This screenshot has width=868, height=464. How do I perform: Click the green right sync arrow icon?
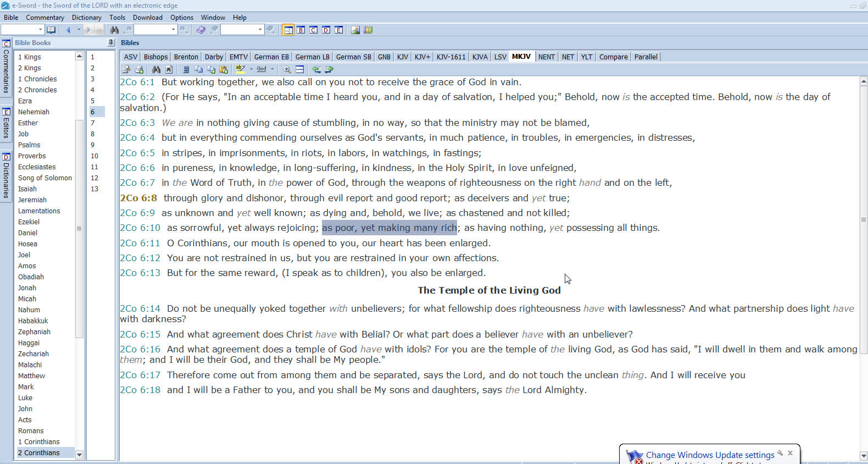tap(329, 69)
